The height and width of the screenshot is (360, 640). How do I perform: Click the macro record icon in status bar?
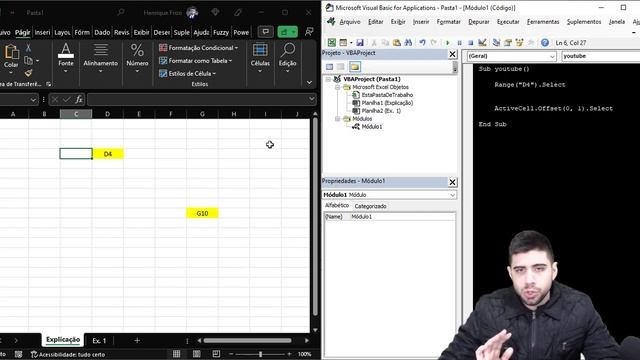coord(18,354)
